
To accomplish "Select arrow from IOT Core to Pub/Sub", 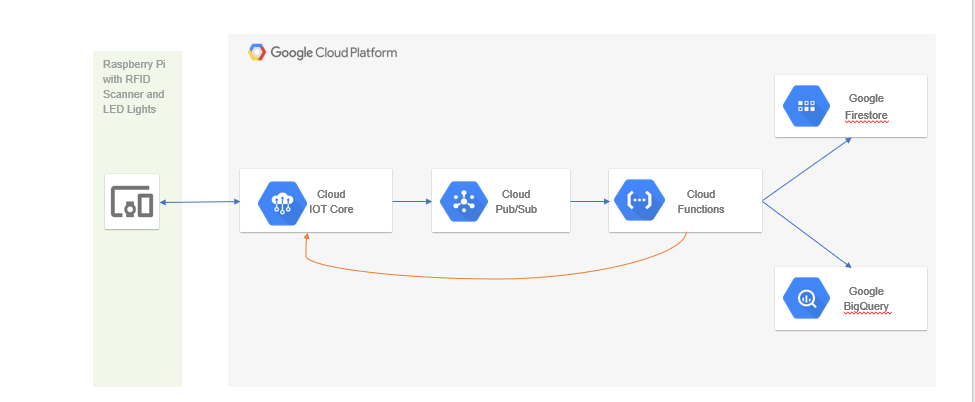I will click(x=412, y=201).
